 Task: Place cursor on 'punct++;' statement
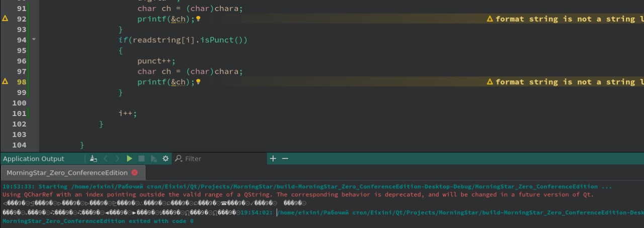click(x=156, y=61)
